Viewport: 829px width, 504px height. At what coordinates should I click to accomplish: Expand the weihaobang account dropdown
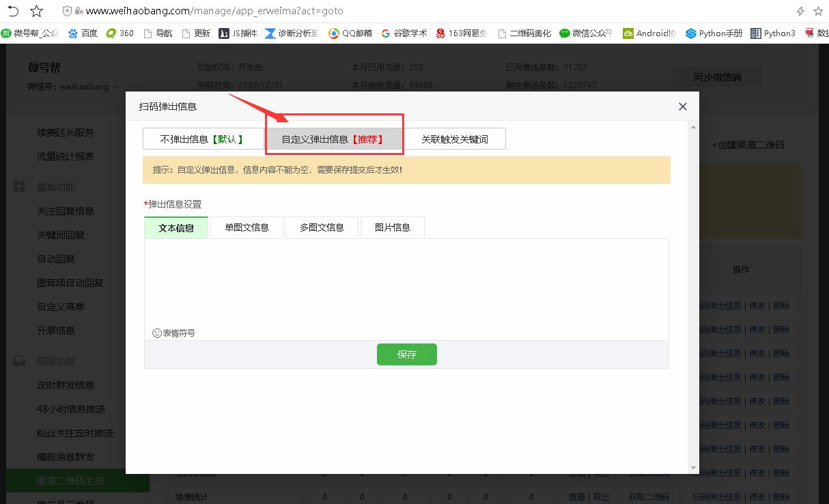click(115, 87)
